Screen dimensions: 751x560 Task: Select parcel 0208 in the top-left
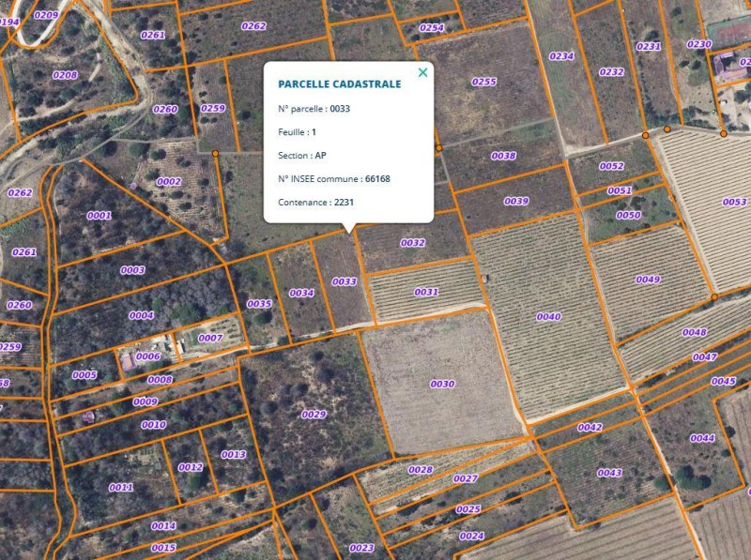click(65, 75)
